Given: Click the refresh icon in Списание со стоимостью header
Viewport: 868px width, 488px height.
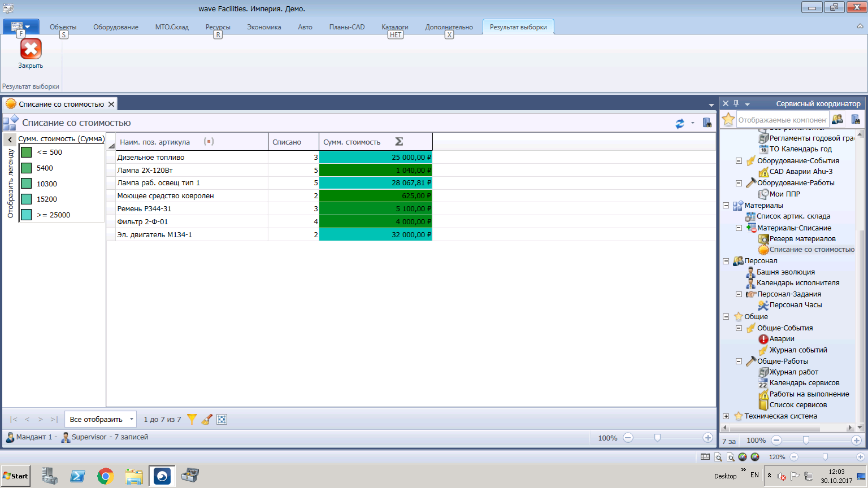Looking at the screenshot, I should 680,123.
